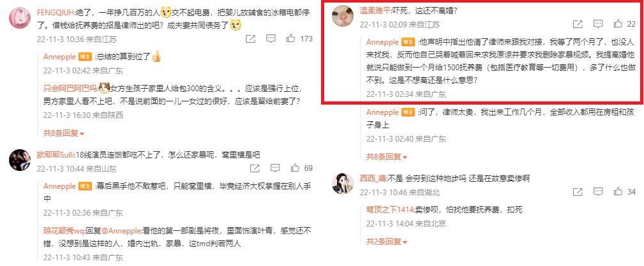Screen dimensions: 644x266
Task: Expand 共8条回复 under FENGQIUH's comment
Action: tap(64, 133)
